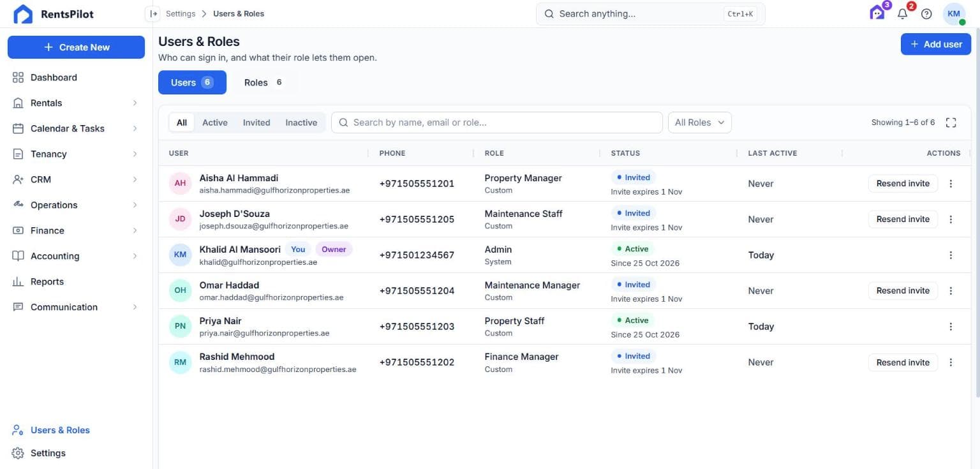Image resolution: width=980 pixels, height=469 pixels.
Task: Click the Create New button
Action: (x=76, y=47)
